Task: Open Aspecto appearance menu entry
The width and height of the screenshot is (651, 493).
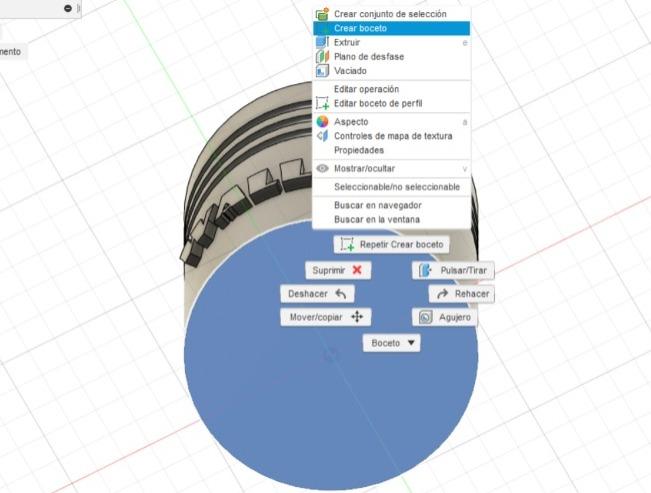Action: point(392,122)
